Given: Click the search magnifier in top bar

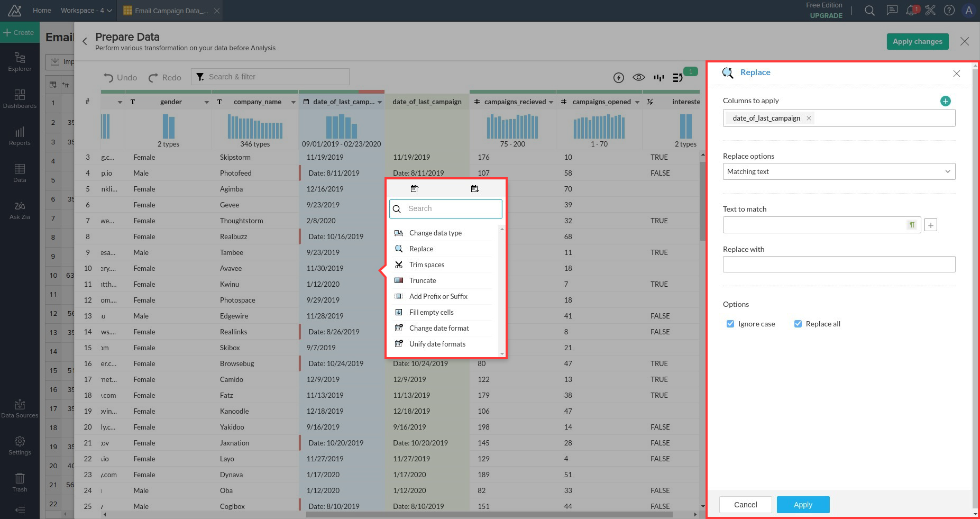Looking at the screenshot, I should (869, 11).
